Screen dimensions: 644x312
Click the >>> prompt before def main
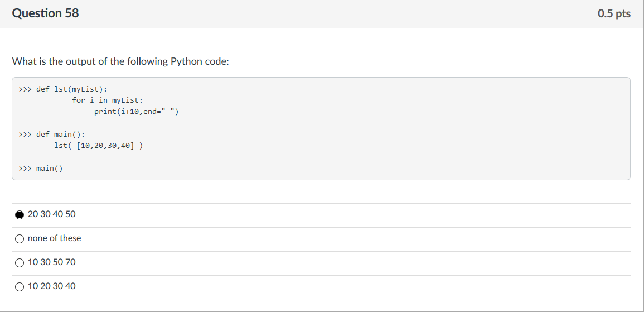25,135
